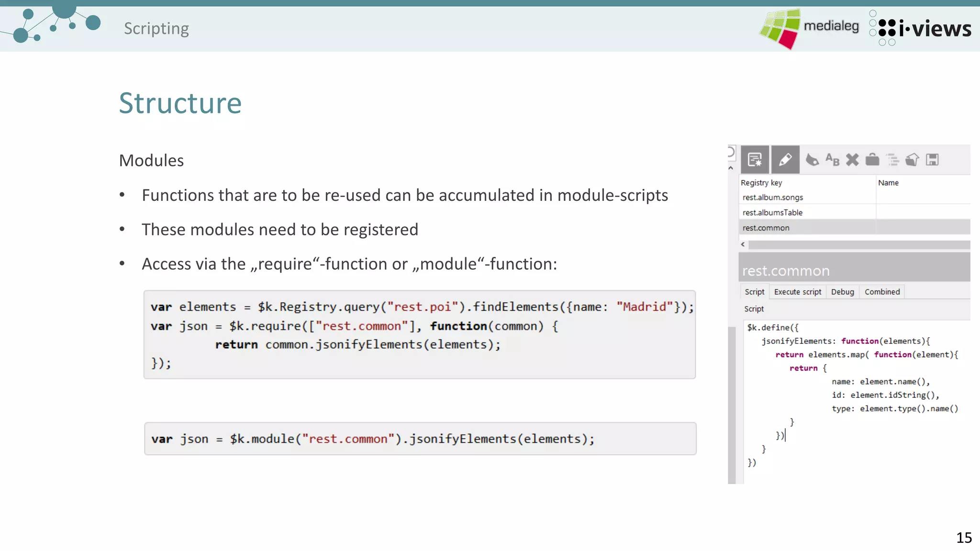Switch to the Combined tab
The width and height of the screenshot is (980, 551).
click(882, 292)
